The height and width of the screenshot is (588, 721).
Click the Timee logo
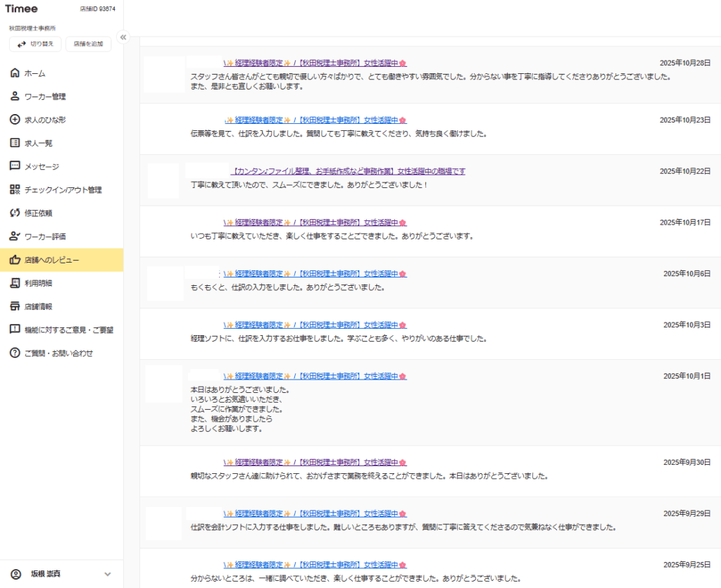(x=22, y=9)
